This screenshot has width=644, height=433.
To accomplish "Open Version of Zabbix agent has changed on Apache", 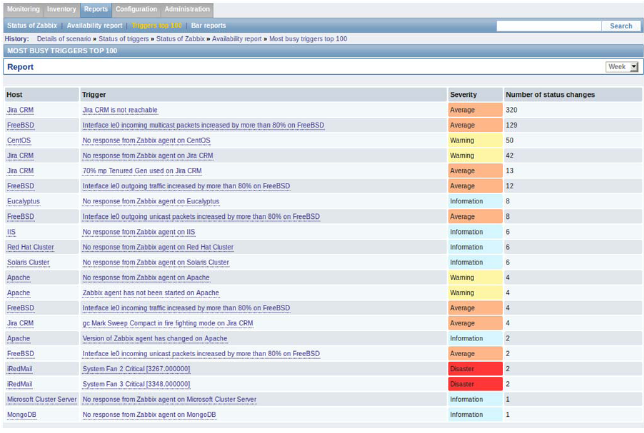I will click(x=155, y=339).
